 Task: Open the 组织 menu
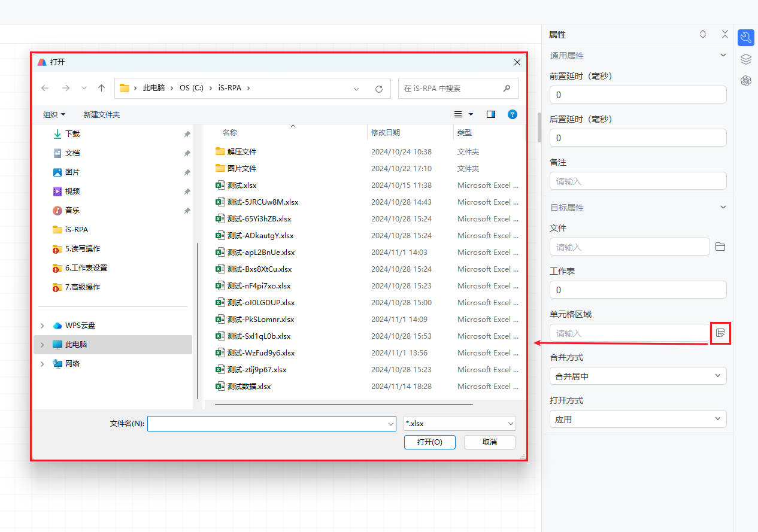[x=54, y=114]
